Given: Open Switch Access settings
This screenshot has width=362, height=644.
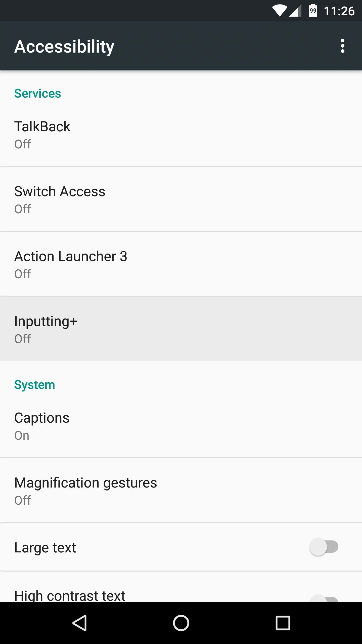Looking at the screenshot, I should coord(181,199).
